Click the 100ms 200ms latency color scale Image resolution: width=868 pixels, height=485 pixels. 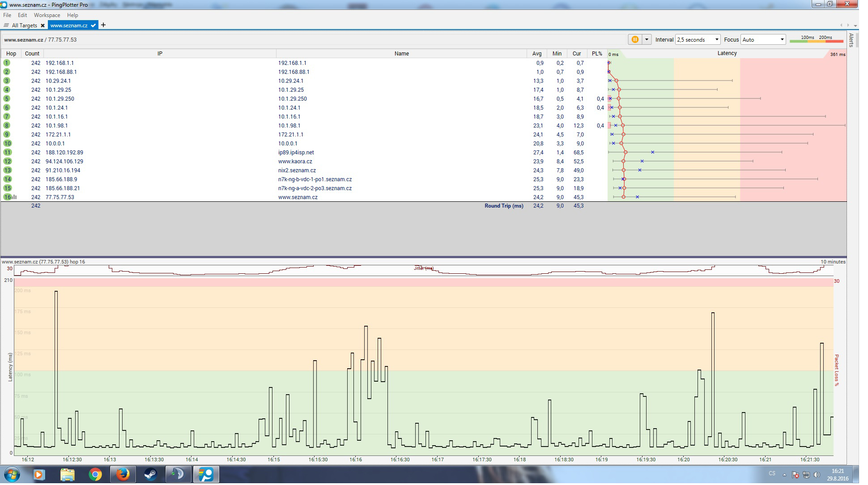click(817, 40)
